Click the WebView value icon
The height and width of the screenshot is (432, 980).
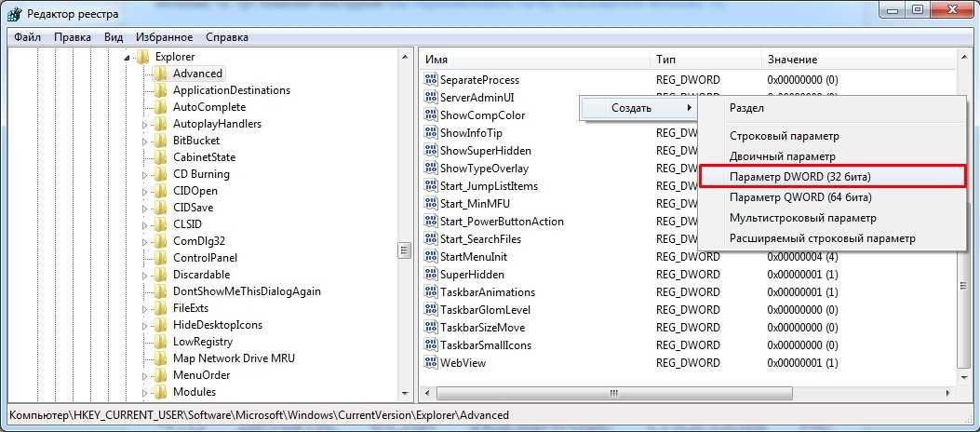tap(431, 362)
